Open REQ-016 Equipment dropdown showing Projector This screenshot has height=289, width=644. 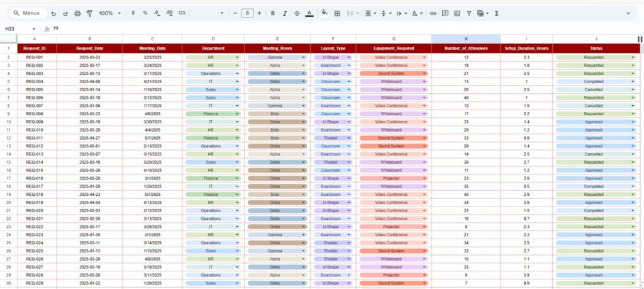point(425,178)
